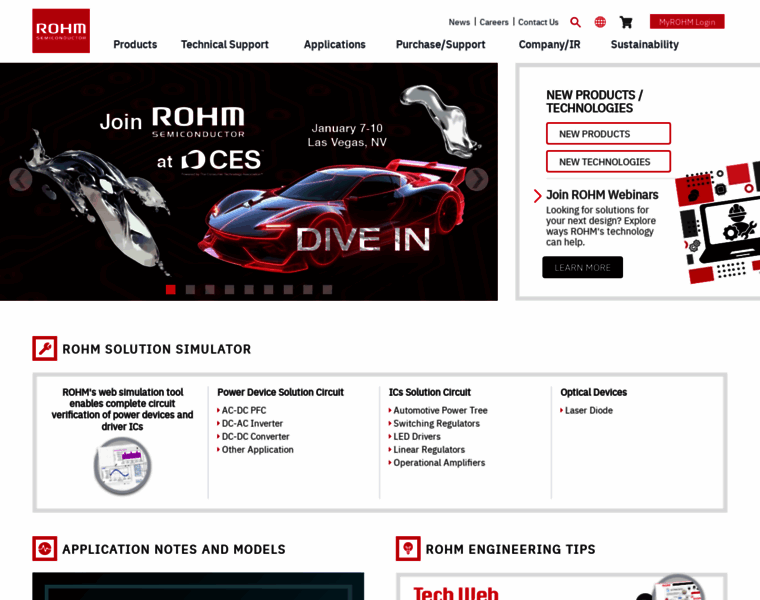Open the Operational Amplifiers link
This screenshot has width=760, height=600.
439,463
